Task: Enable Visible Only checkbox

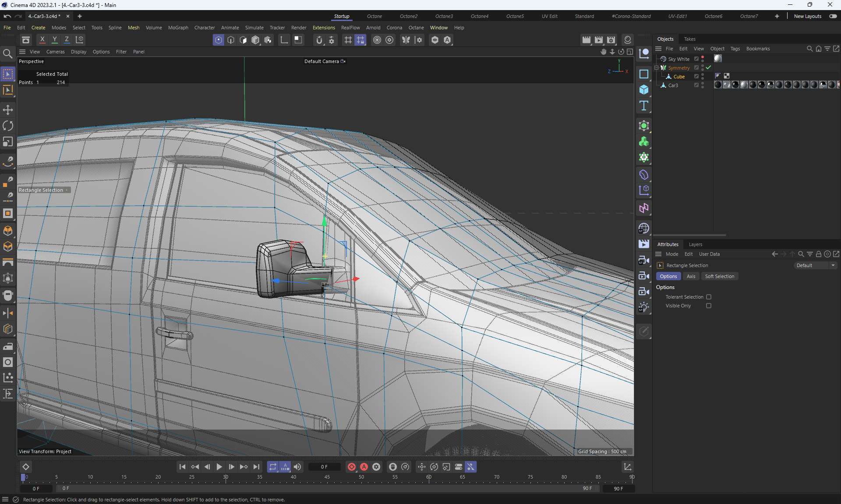Action: [x=708, y=306]
